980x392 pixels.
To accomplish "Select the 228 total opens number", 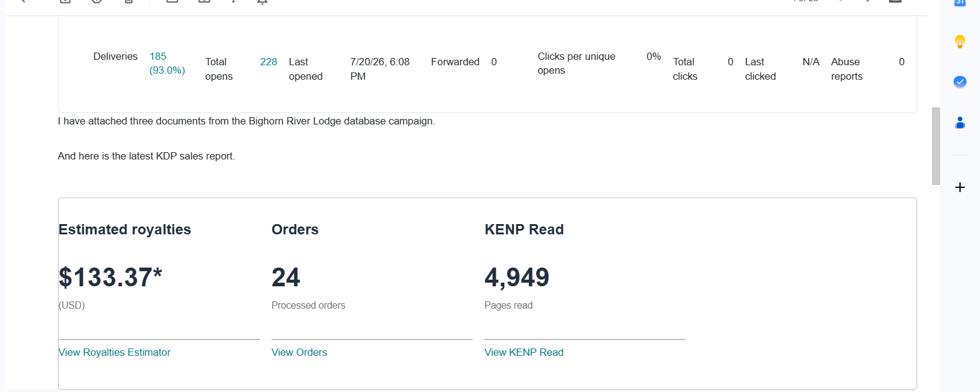I will pyautogui.click(x=268, y=62).
